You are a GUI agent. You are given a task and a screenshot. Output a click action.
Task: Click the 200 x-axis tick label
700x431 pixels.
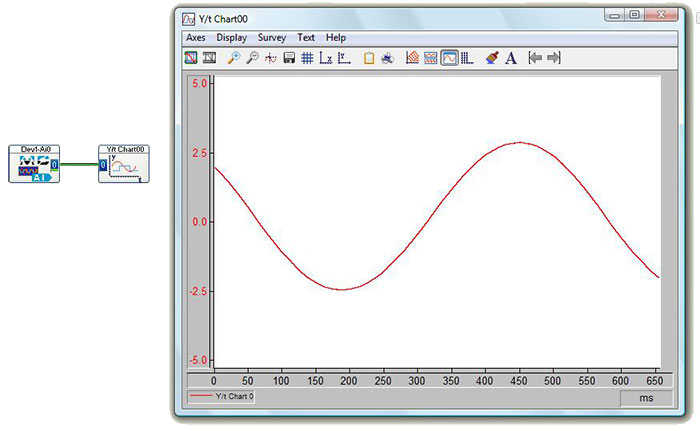pyautogui.click(x=349, y=381)
